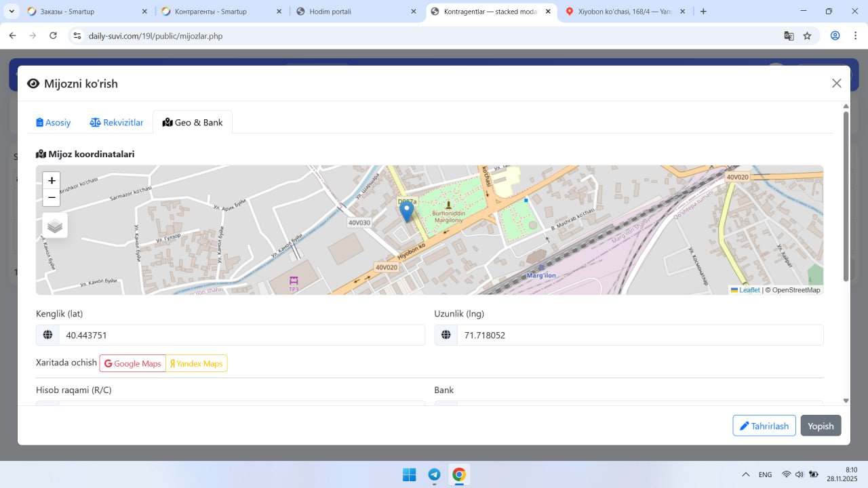The image size is (868, 488).
Task: Open the Chrome profile icon
Action: click(835, 36)
